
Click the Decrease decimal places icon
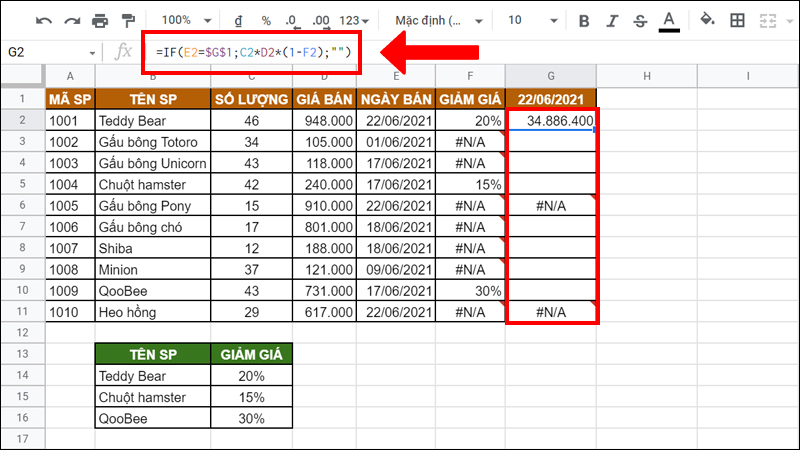[292, 21]
